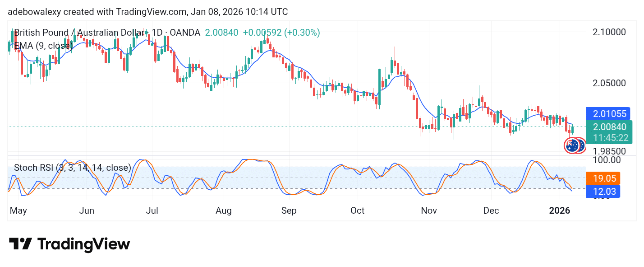
Task: Select the 2026 label on the time axis
Action: click(560, 211)
